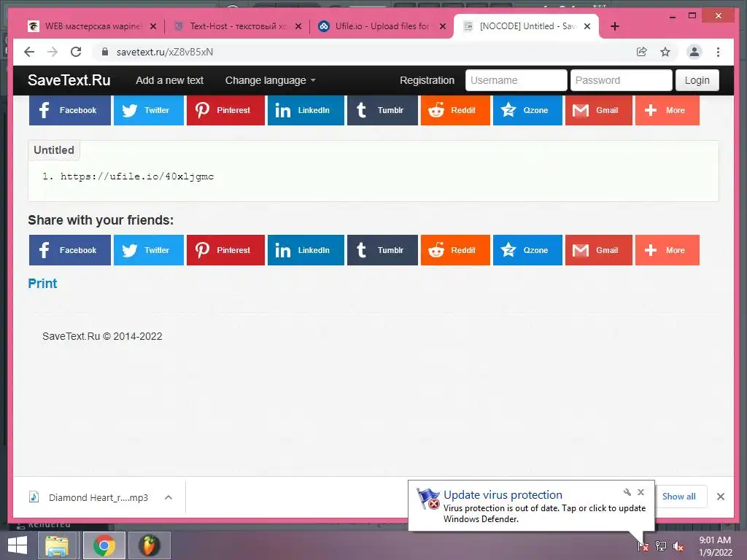Image resolution: width=747 pixels, height=560 pixels.
Task: Share to Reddit below Share with your friends
Action: click(455, 250)
